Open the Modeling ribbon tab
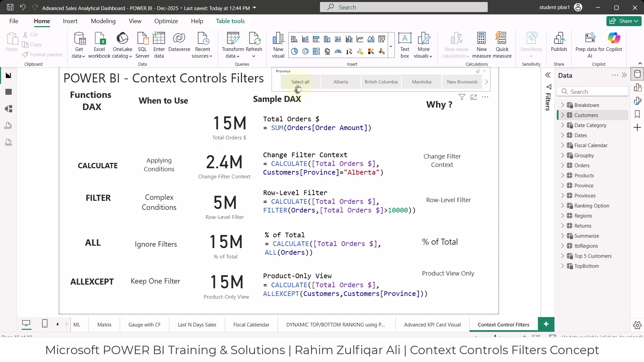Viewport: 644px width, 362px height. [x=103, y=21]
